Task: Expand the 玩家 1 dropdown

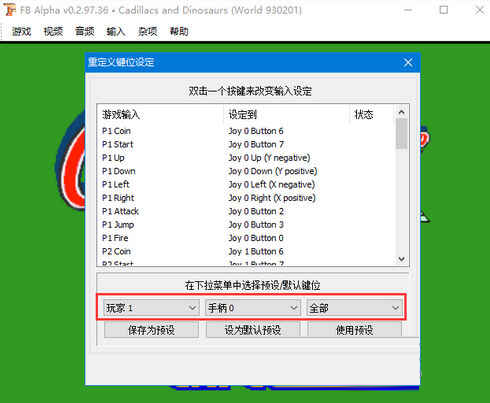Action: coord(151,308)
